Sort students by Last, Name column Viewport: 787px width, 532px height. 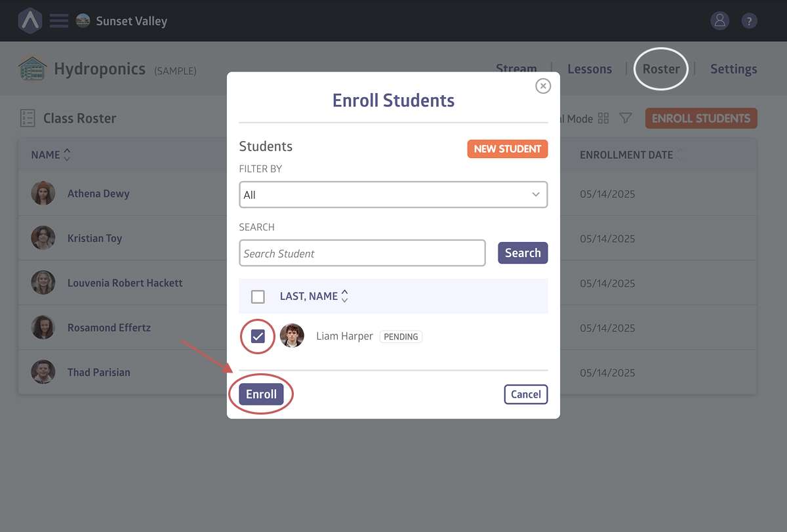pos(344,297)
